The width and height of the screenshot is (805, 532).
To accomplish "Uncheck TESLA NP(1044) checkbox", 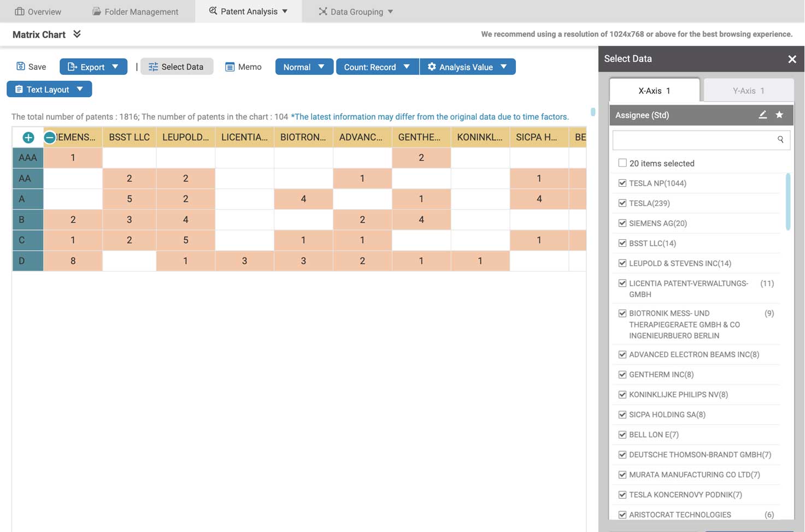I will (x=622, y=183).
